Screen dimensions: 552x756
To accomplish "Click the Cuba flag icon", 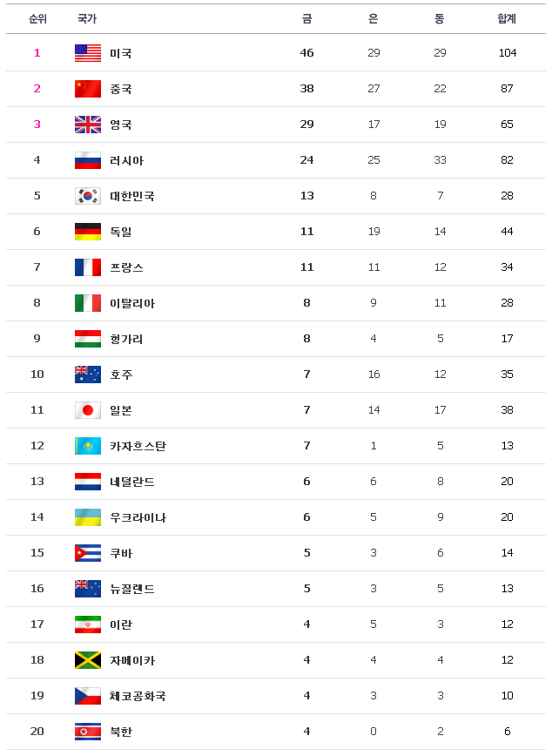I will [88, 553].
